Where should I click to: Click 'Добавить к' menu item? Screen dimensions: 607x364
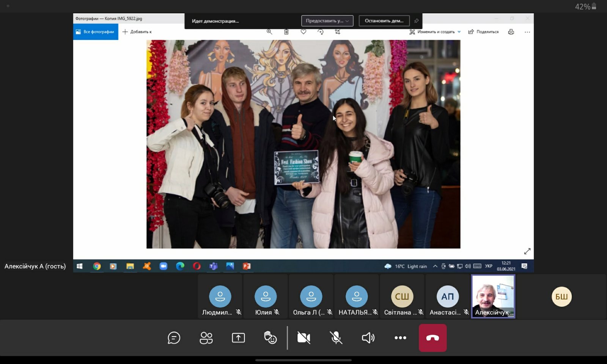point(137,32)
